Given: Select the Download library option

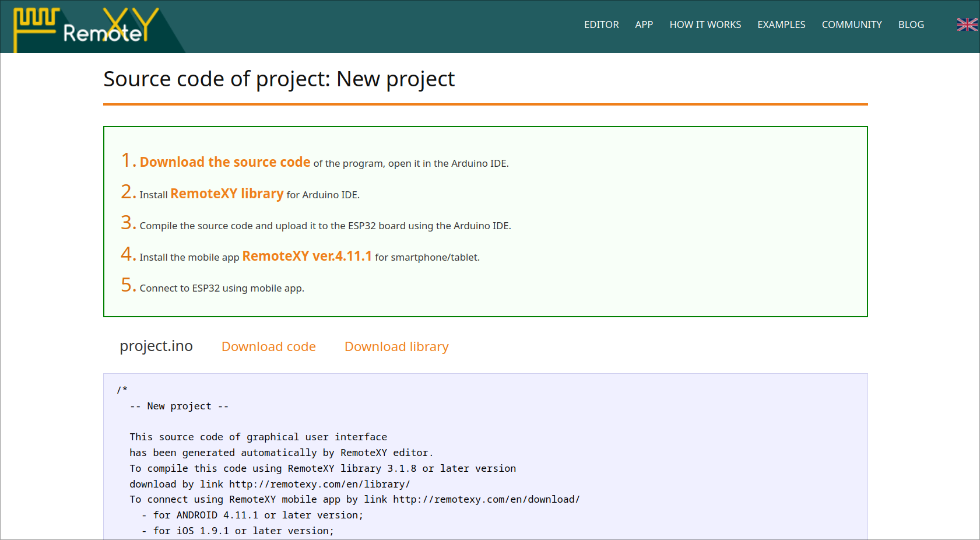Looking at the screenshot, I should point(396,346).
